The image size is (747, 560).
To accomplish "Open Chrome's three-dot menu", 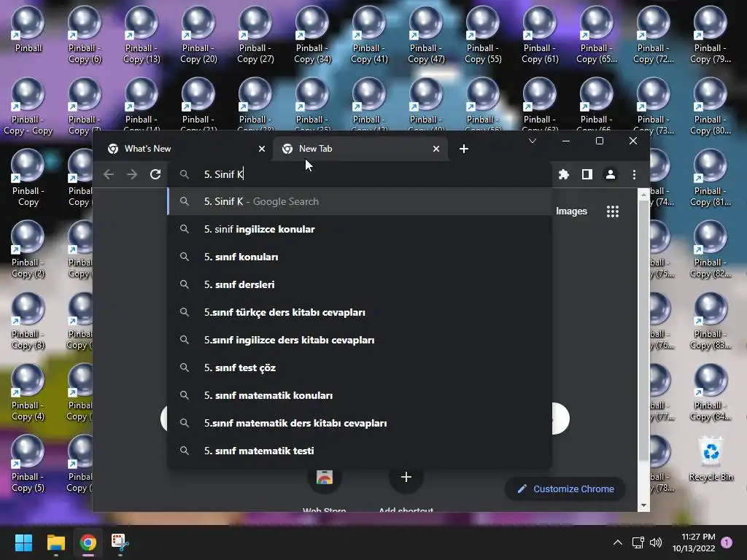I will click(634, 175).
